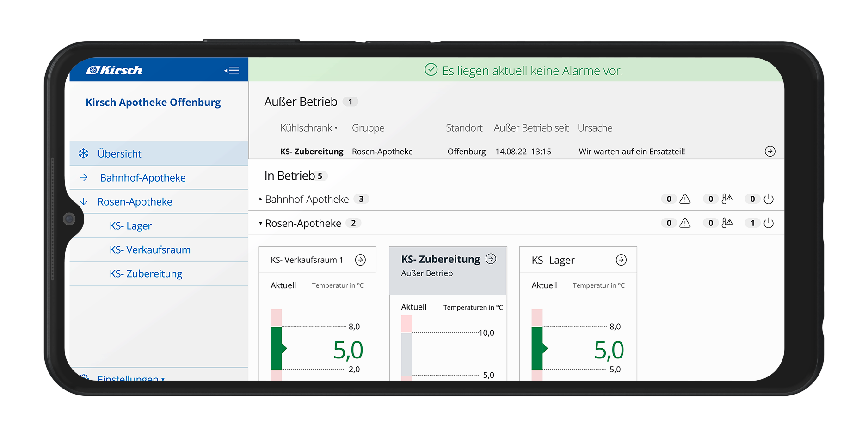This screenshot has height=431, width=868.
Task: Click the Kirsch Apotheke Offenburg title
Action: 153,102
